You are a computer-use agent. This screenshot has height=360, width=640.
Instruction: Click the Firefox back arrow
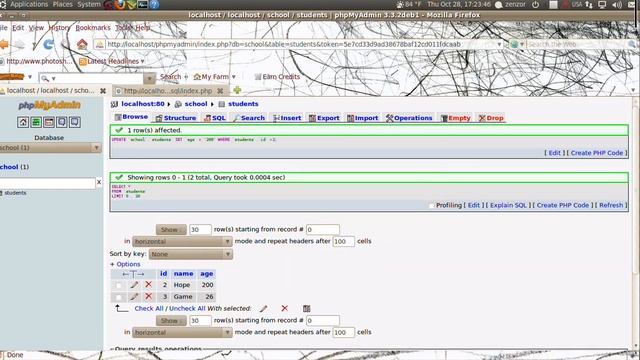coord(4,44)
